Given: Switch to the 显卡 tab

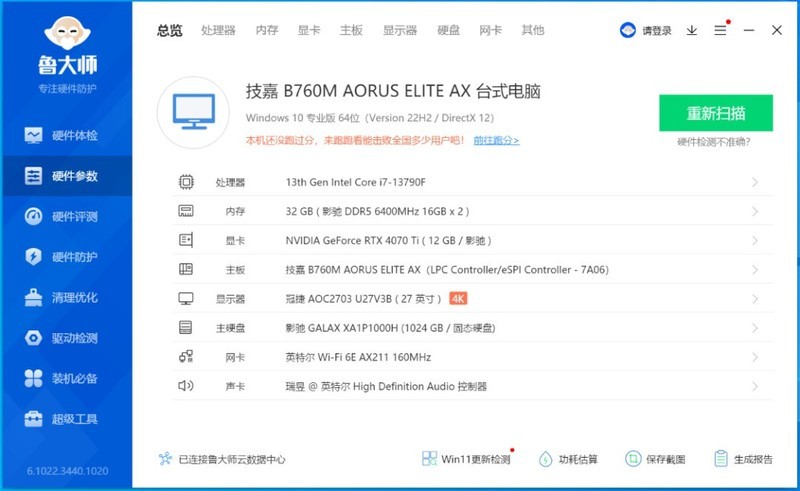Looking at the screenshot, I should pos(309,31).
